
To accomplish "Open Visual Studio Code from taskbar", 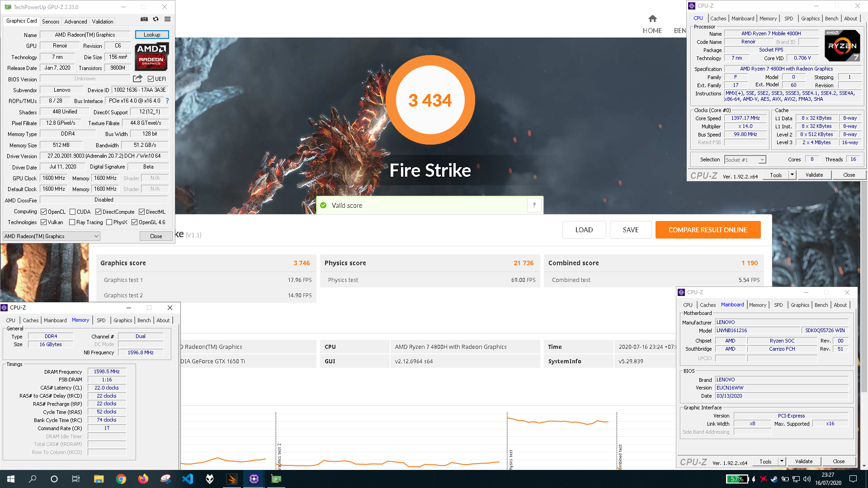I will pyautogui.click(x=188, y=479).
